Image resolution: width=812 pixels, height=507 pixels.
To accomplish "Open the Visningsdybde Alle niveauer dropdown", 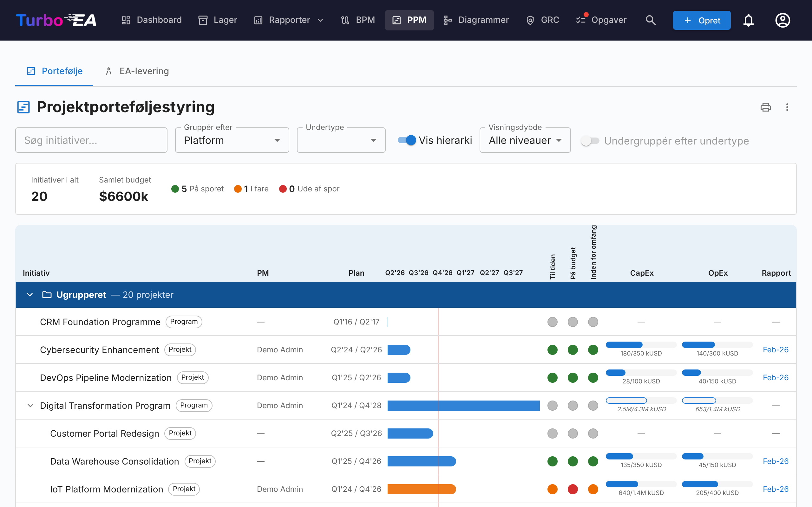I will (525, 140).
